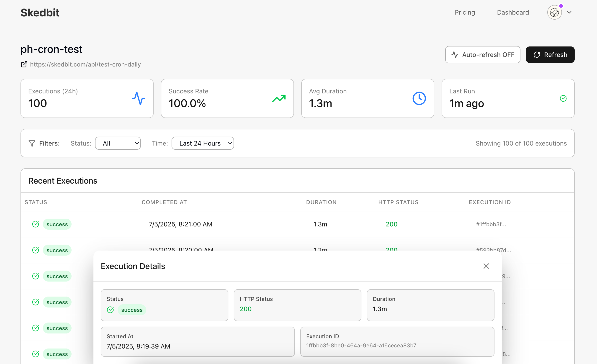The height and width of the screenshot is (364, 597).
Task: Click execution ID #1ffbbb3f...
Action: 491,224
